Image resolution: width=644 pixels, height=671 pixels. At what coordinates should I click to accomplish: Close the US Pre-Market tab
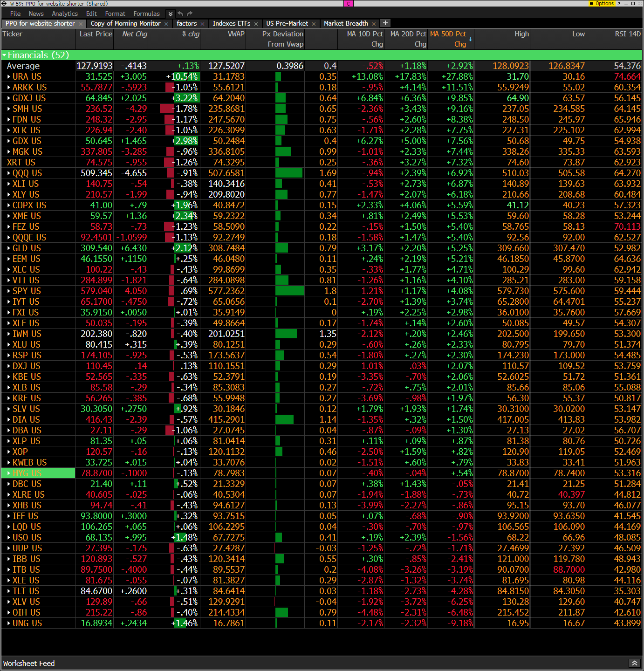[x=314, y=24]
